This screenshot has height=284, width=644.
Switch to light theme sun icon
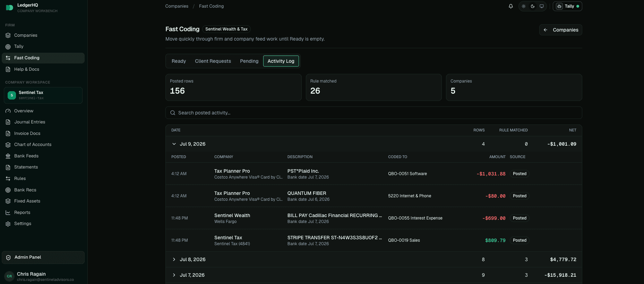(x=524, y=6)
